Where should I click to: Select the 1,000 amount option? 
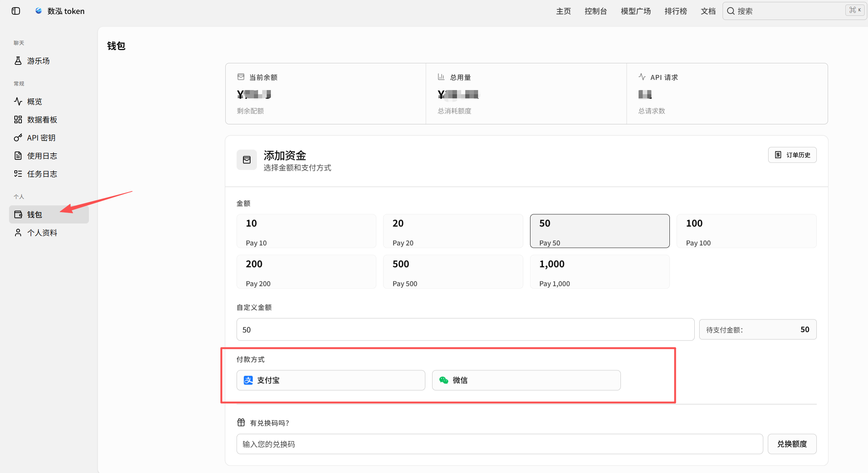click(600, 272)
